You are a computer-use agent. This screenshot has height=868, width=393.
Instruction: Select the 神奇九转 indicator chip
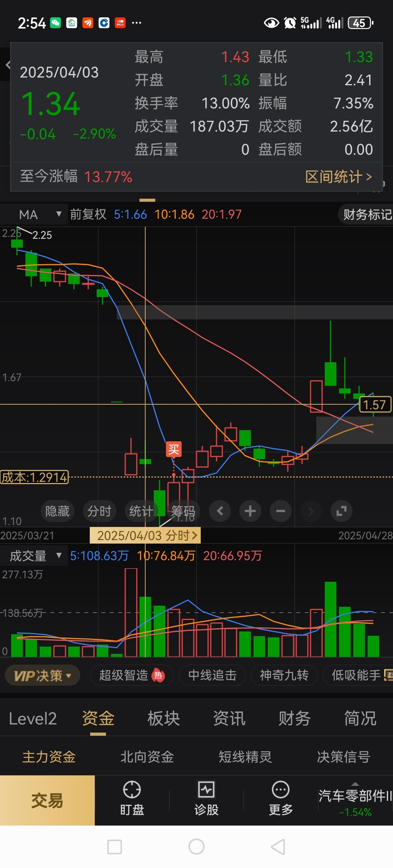284,675
